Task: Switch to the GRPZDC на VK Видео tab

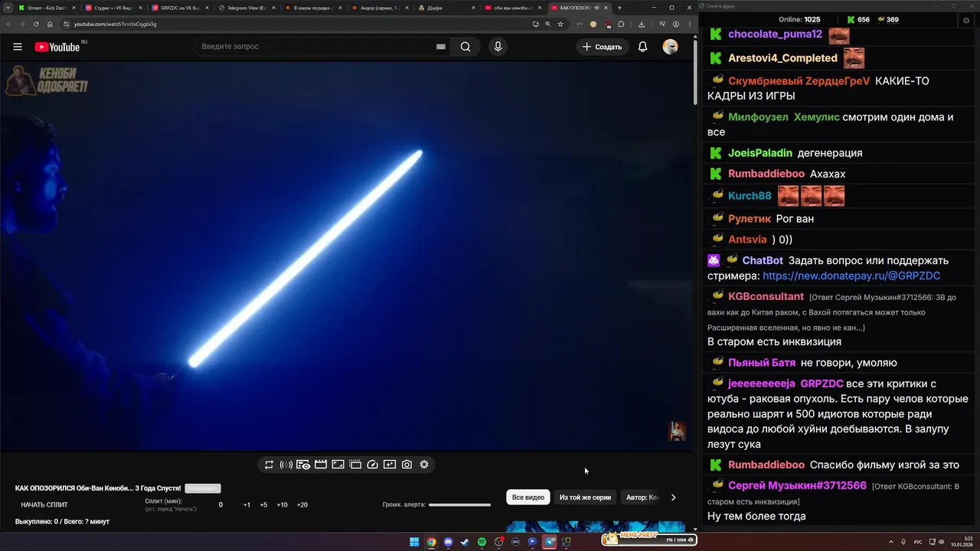Action: 180,8
